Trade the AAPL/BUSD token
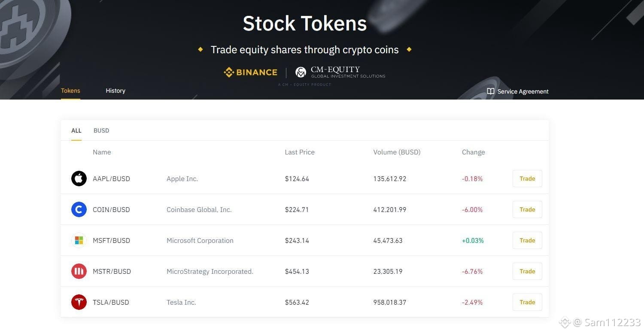This screenshot has height=333, width=644. (527, 179)
